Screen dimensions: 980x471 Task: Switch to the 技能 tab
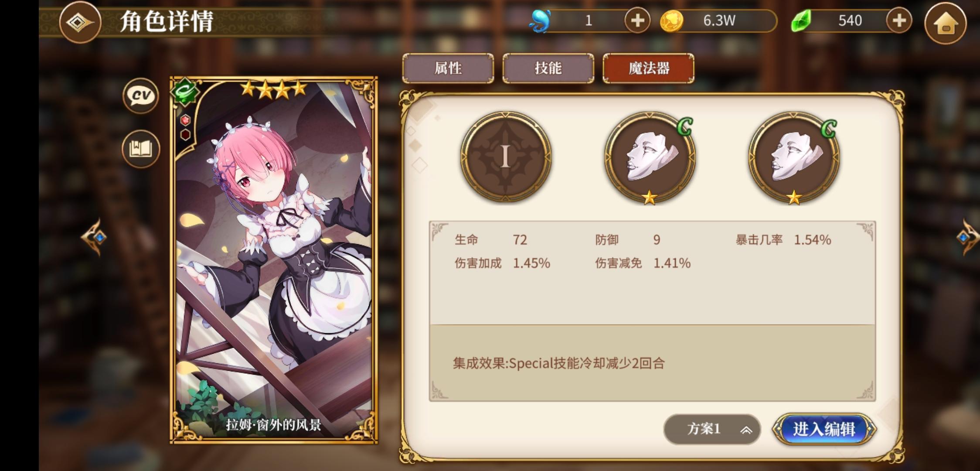548,68
